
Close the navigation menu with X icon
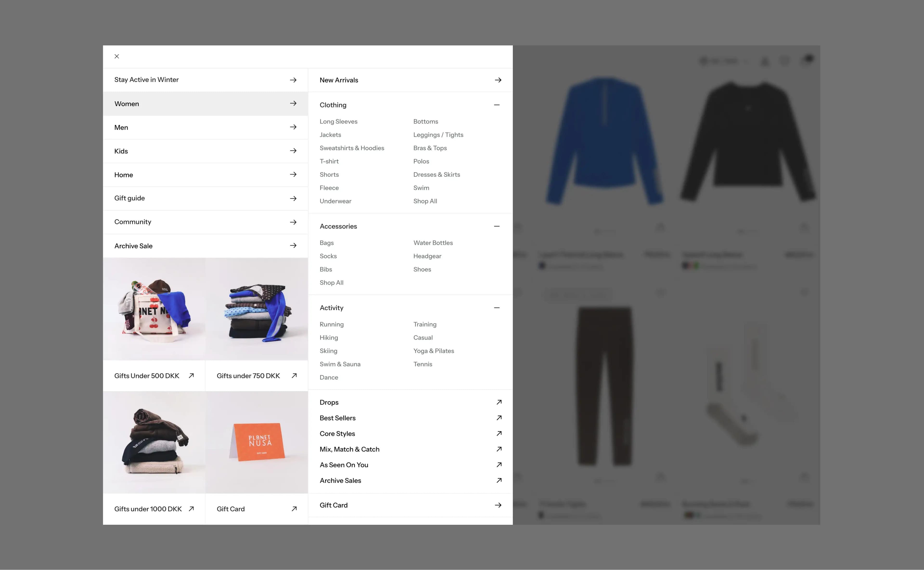(117, 56)
